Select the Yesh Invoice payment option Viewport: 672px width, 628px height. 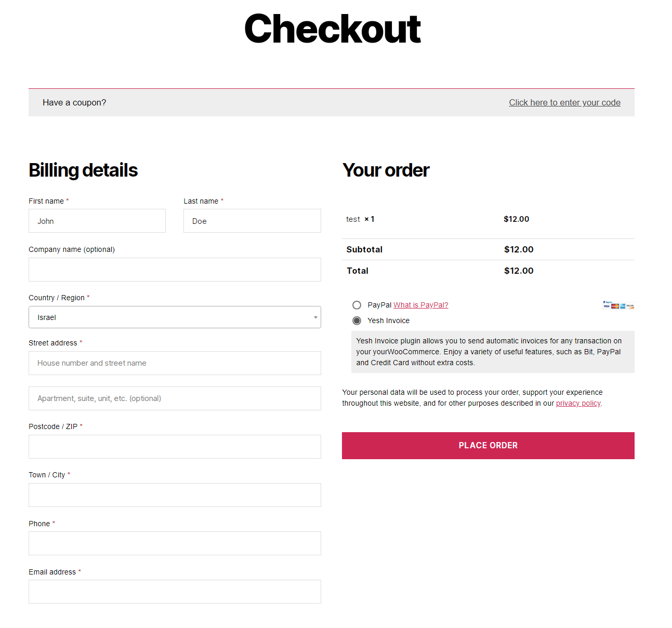[357, 320]
